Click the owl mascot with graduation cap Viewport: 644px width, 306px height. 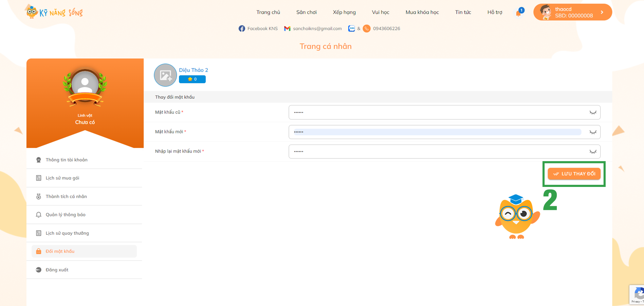516,217
